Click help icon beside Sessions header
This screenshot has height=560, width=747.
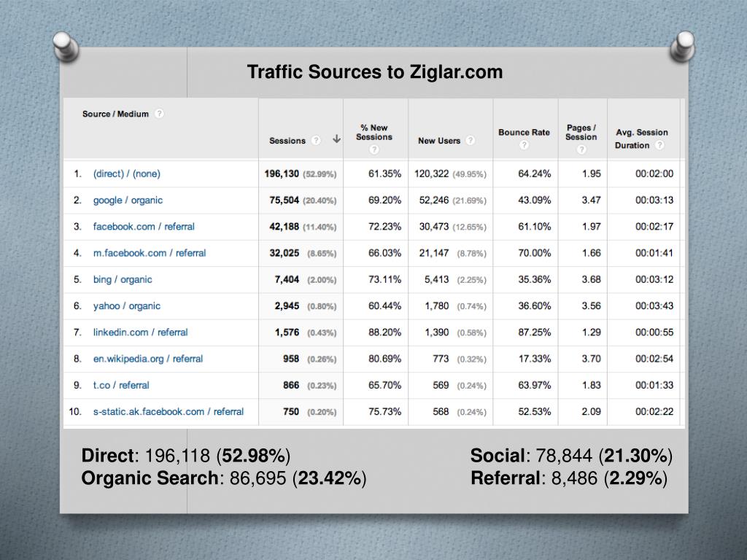316,141
